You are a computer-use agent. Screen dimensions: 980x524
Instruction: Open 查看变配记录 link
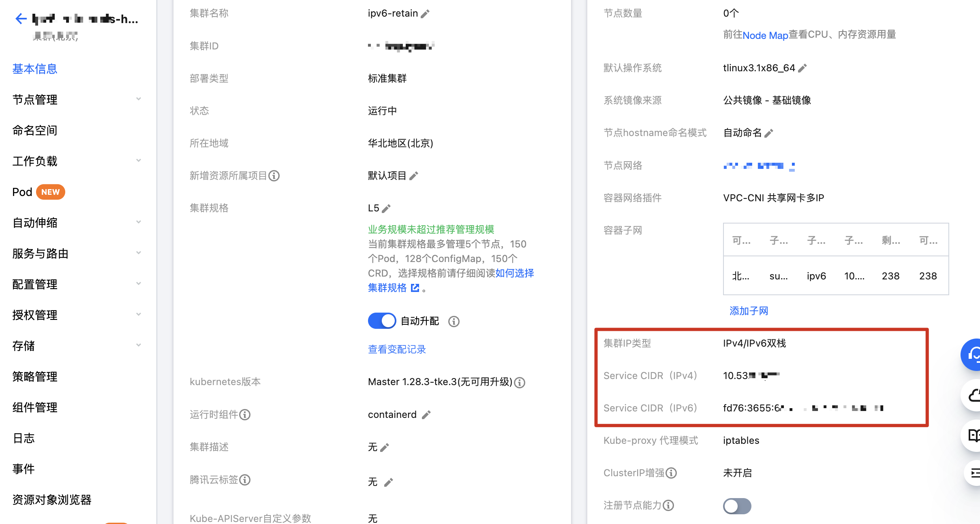[x=397, y=349]
